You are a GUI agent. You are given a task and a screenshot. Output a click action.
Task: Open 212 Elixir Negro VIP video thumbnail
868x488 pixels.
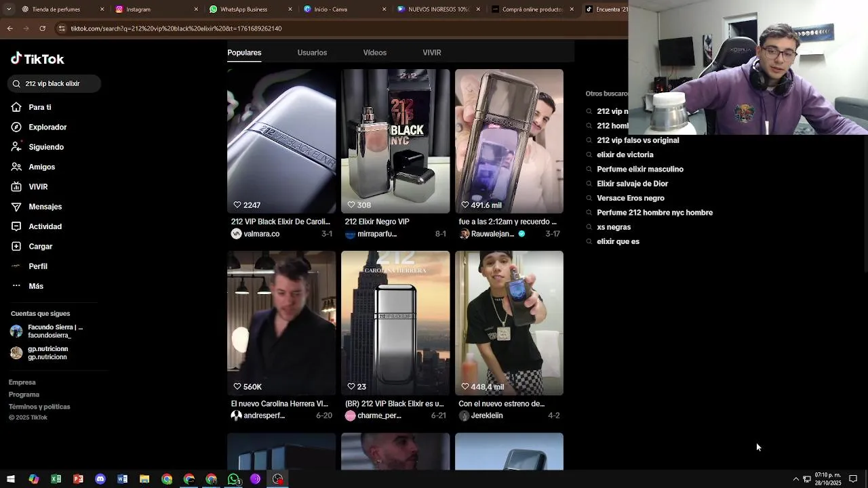coord(395,141)
